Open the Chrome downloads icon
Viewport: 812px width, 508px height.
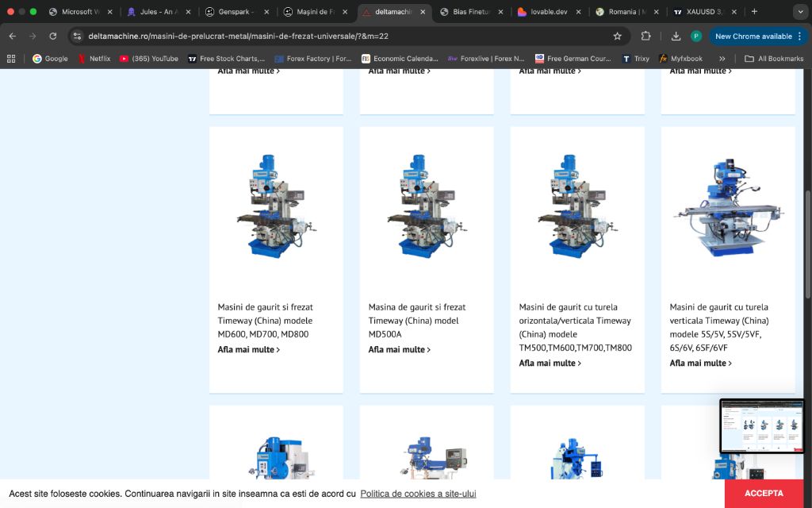click(x=676, y=36)
